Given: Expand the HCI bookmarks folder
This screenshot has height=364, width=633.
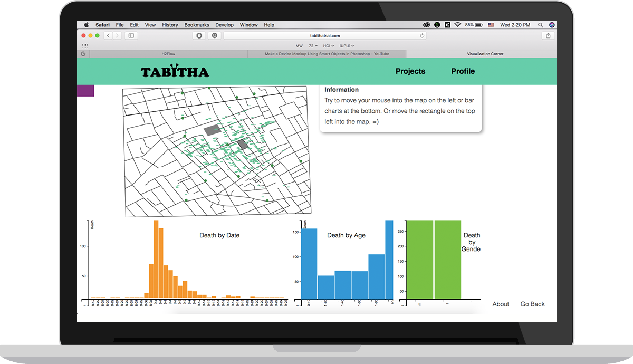Looking at the screenshot, I should point(328,45).
